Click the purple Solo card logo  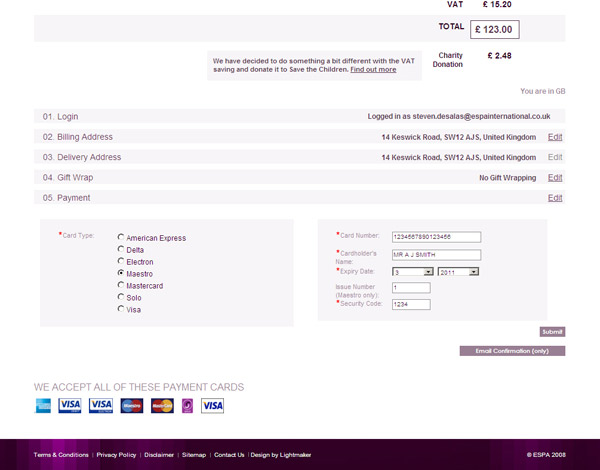pyautogui.click(x=187, y=406)
